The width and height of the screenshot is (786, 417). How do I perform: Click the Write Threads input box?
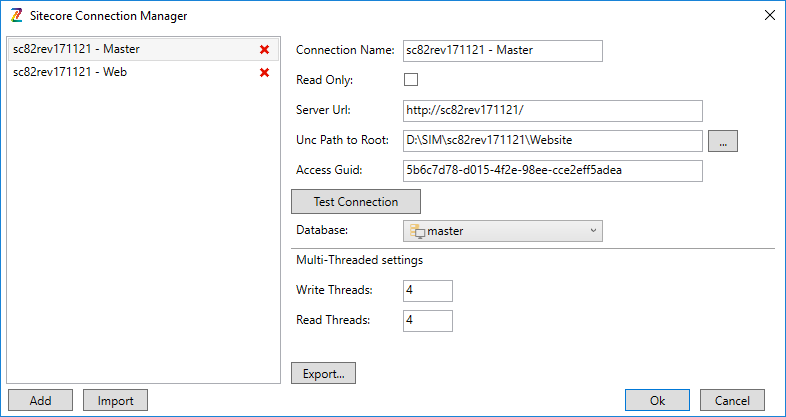[x=427, y=291]
